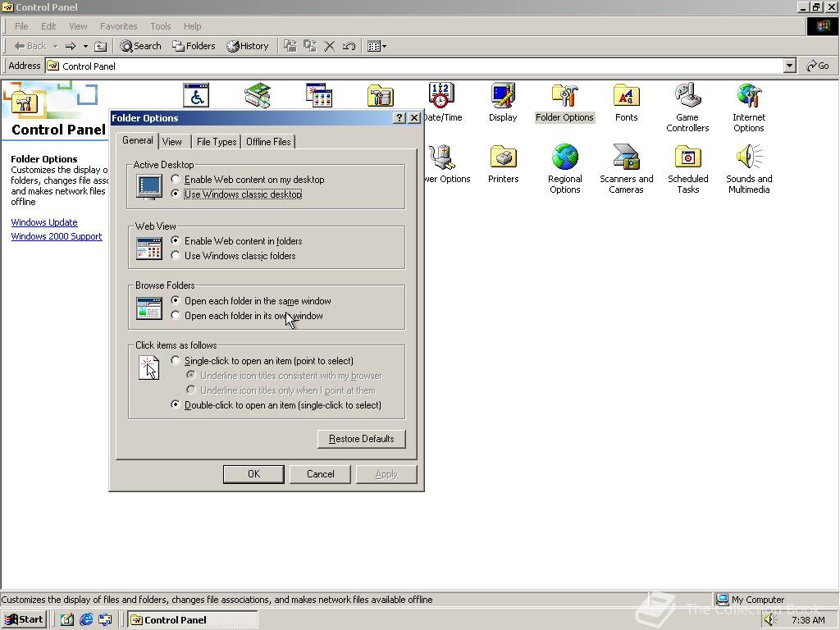Click the Control Panel taskbar button

click(193, 619)
